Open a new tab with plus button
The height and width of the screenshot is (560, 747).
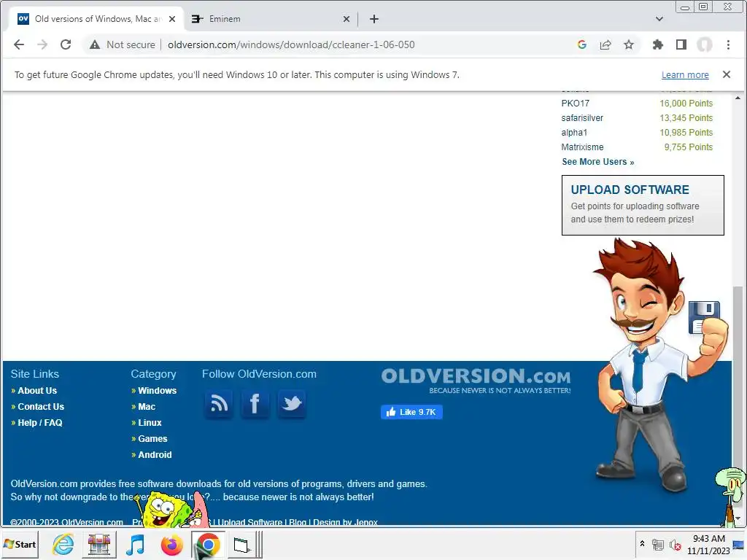pyautogui.click(x=374, y=19)
